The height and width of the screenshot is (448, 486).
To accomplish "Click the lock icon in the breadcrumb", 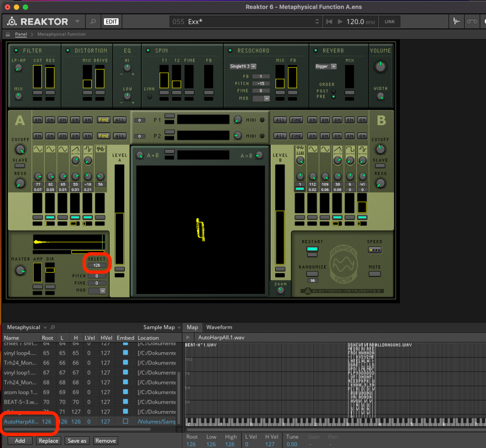I will point(8,34).
